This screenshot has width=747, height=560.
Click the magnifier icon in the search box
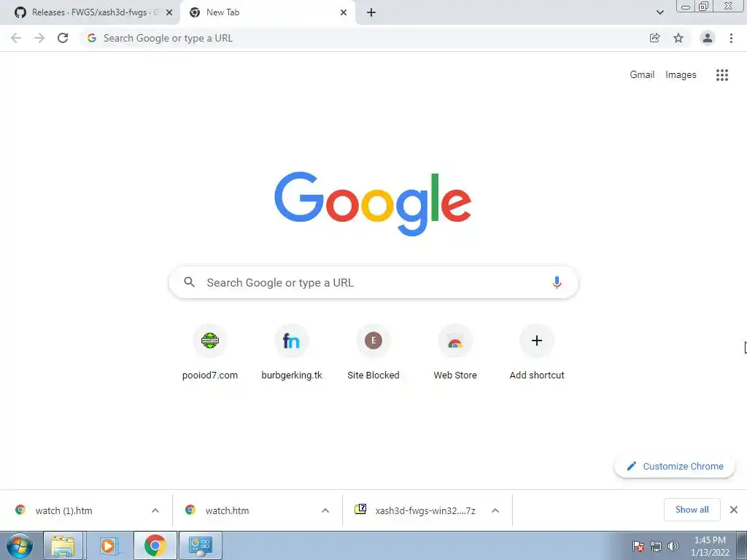(x=189, y=282)
